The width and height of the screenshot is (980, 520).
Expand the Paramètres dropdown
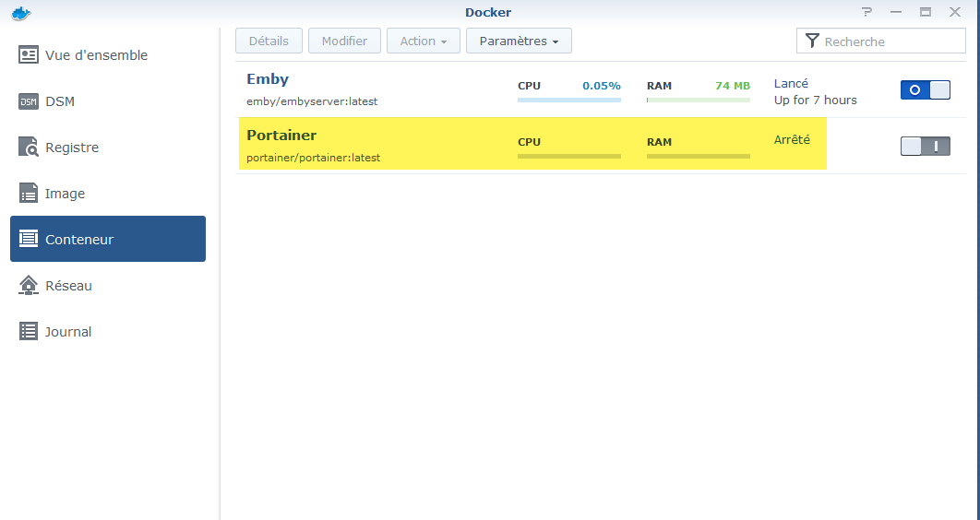519,41
